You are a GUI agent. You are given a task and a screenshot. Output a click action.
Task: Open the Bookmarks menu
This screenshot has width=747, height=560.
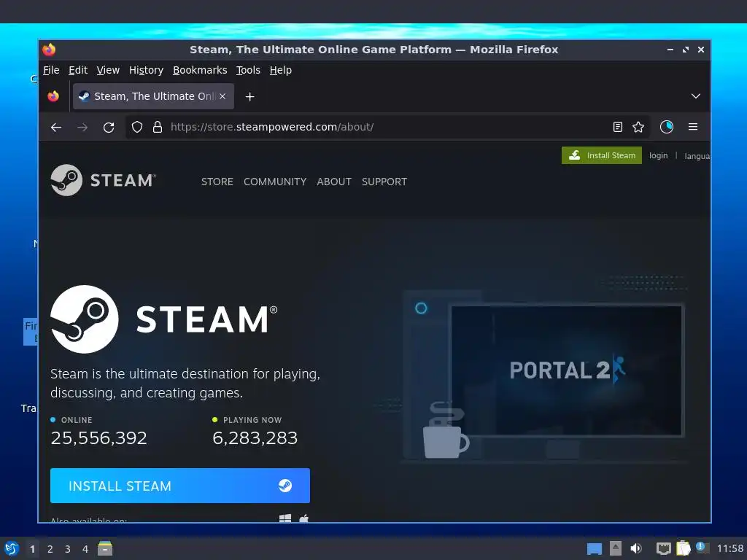pyautogui.click(x=200, y=70)
